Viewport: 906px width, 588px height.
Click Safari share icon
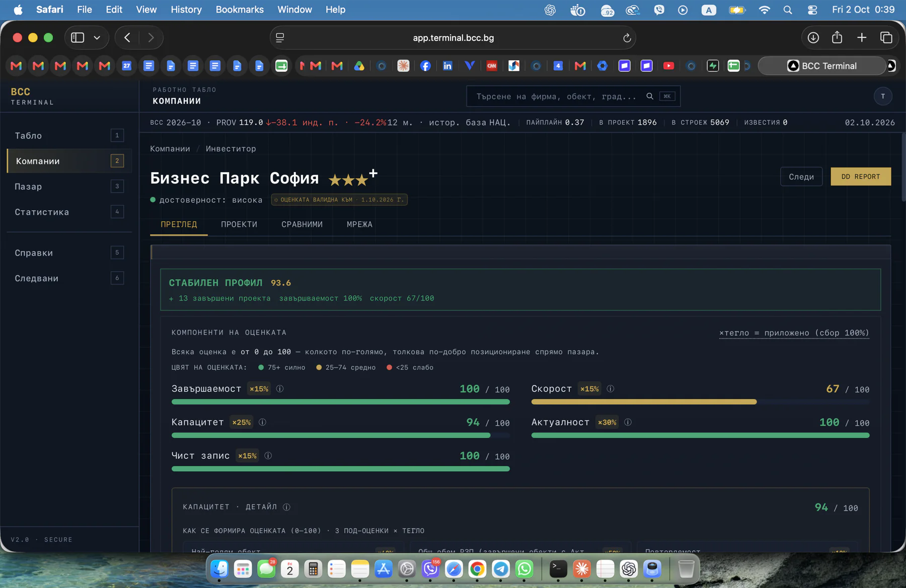(837, 37)
